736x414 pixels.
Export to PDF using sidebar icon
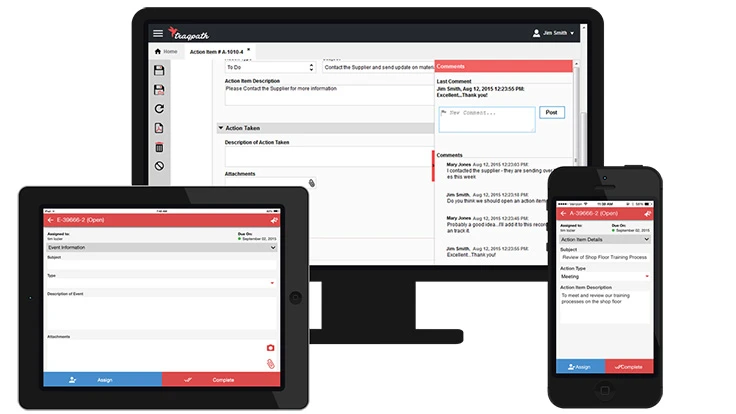(159, 128)
